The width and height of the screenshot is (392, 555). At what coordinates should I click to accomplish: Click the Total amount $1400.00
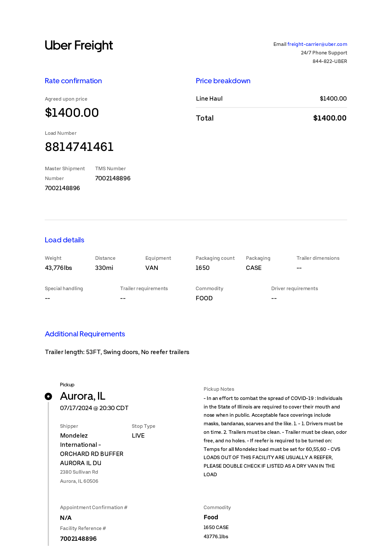330,118
